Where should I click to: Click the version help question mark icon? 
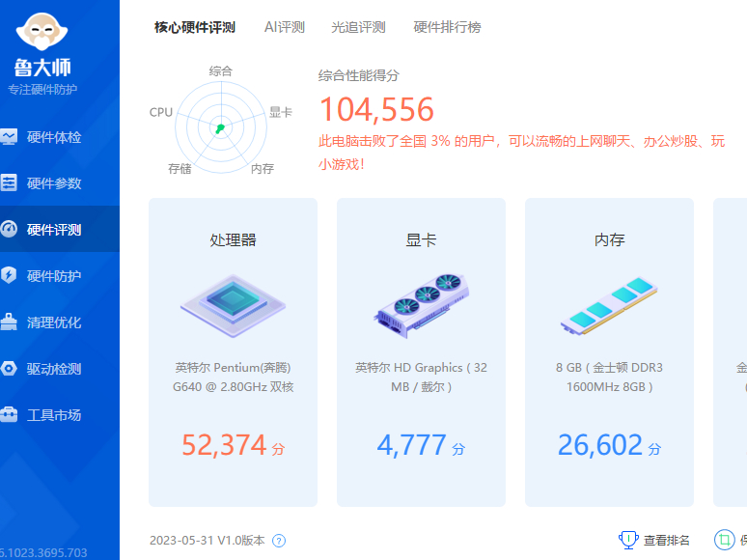click(279, 541)
